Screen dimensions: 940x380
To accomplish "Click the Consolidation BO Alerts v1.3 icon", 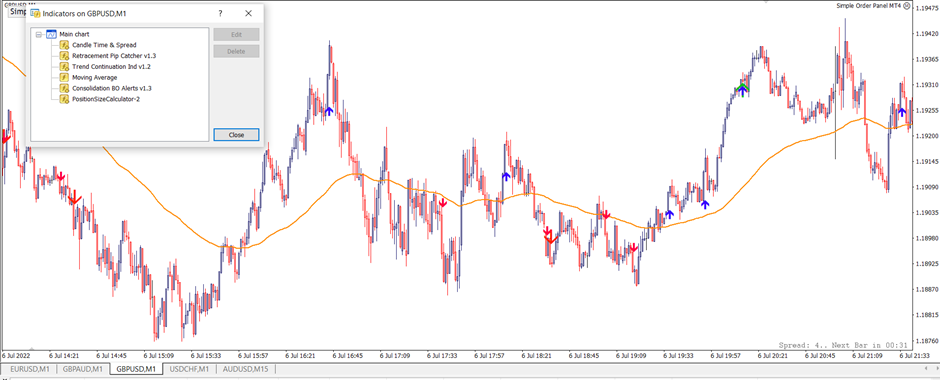I will click(64, 88).
